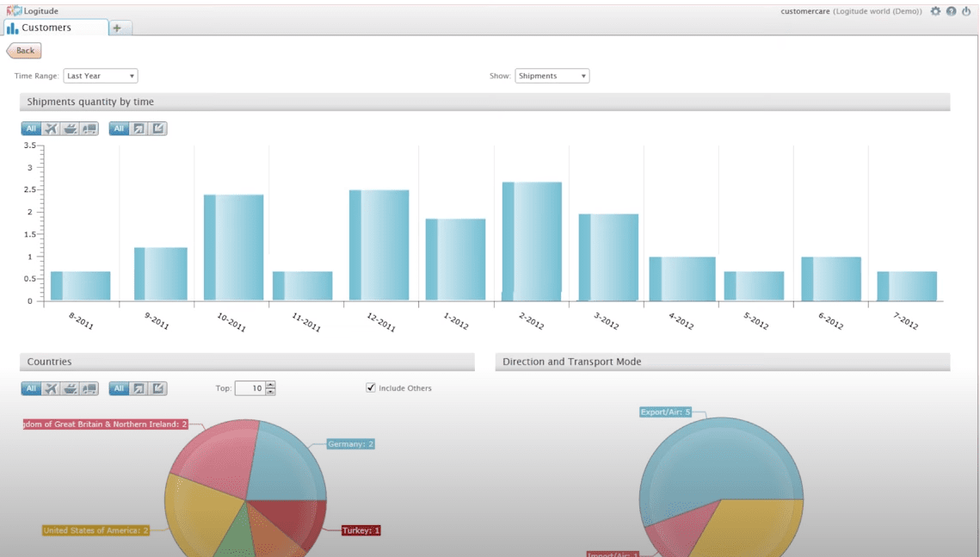Filter time chart by sea transport icon

70,129
